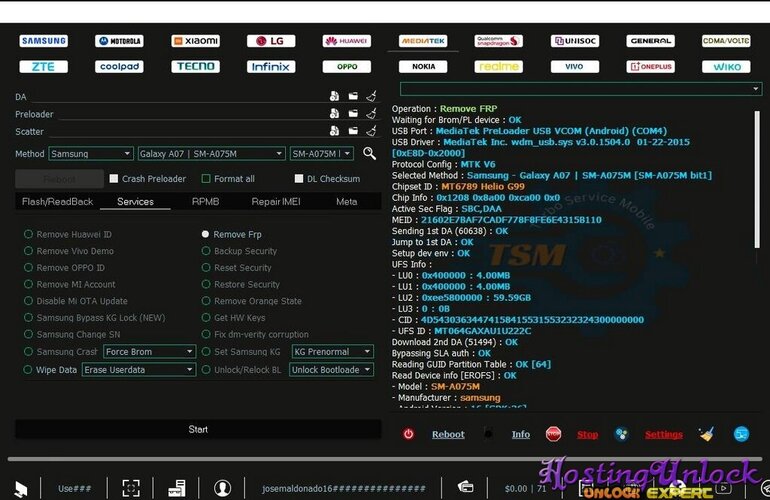Click the OnePlus brand icon
This screenshot has height=500, width=770.
tap(650, 67)
